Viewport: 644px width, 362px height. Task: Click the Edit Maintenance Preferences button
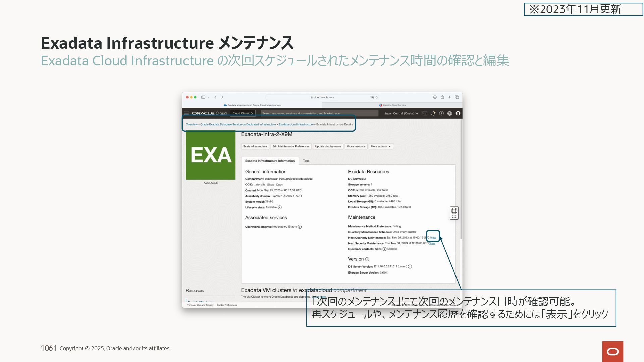[x=291, y=146]
